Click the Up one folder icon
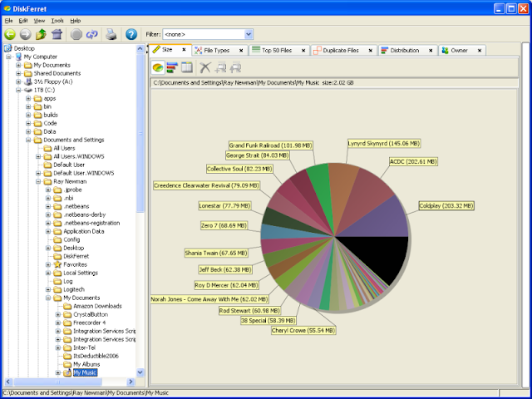Screen dimensions: 532x399 tap(41, 34)
